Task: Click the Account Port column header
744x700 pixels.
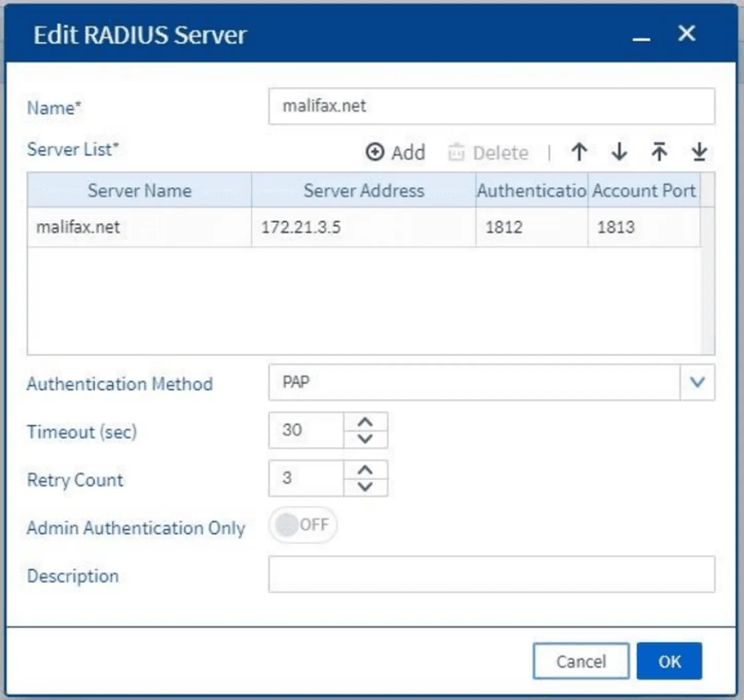Action: [x=644, y=190]
